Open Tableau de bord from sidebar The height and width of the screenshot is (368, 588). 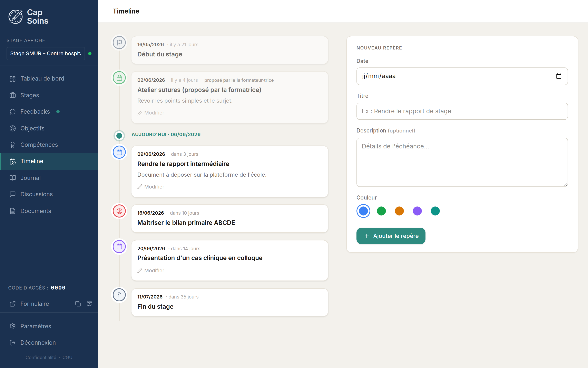(x=49, y=79)
